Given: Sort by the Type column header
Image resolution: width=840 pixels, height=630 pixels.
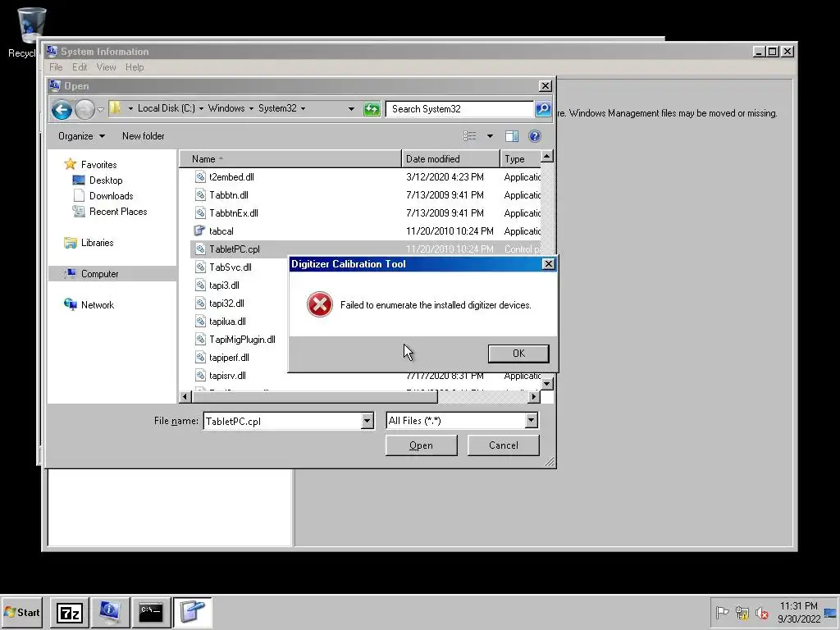Looking at the screenshot, I should pos(520,159).
